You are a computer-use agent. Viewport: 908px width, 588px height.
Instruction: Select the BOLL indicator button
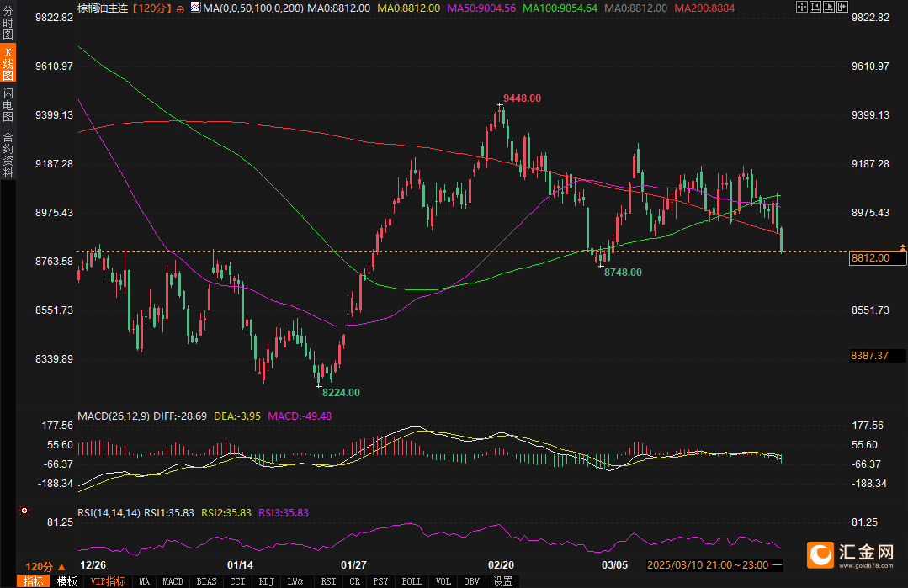pos(412,581)
